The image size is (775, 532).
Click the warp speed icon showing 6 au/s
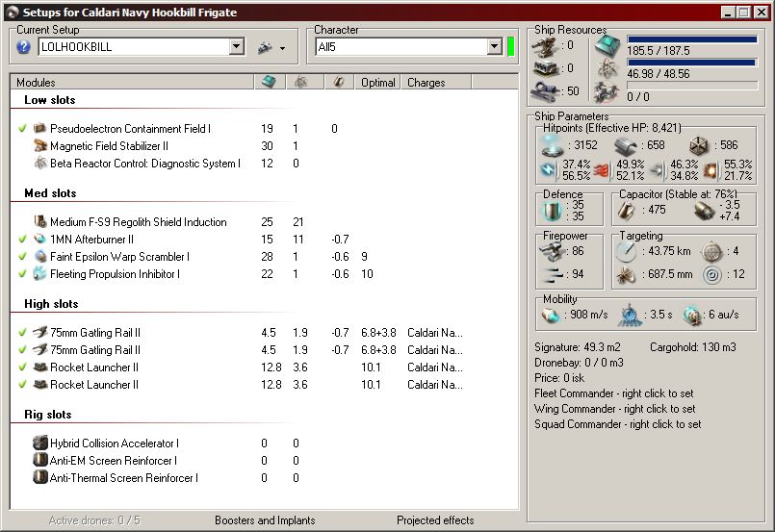pyautogui.click(x=692, y=316)
